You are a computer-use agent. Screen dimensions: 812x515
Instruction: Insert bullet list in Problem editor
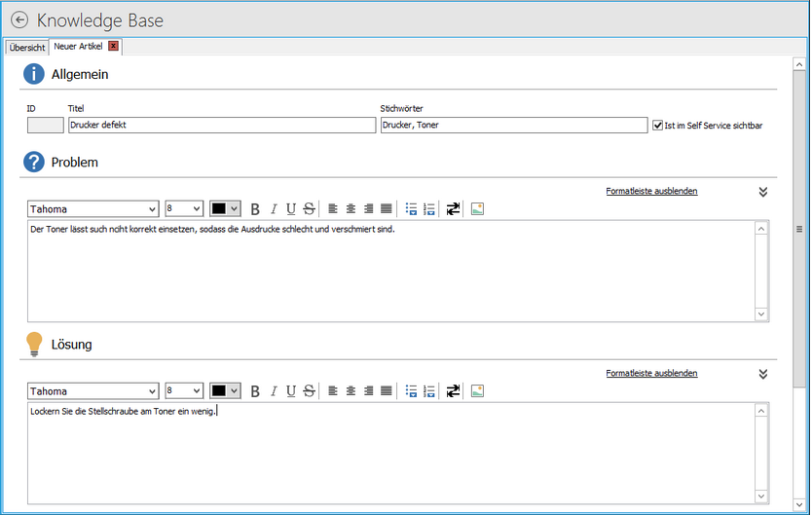coord(411,208)
